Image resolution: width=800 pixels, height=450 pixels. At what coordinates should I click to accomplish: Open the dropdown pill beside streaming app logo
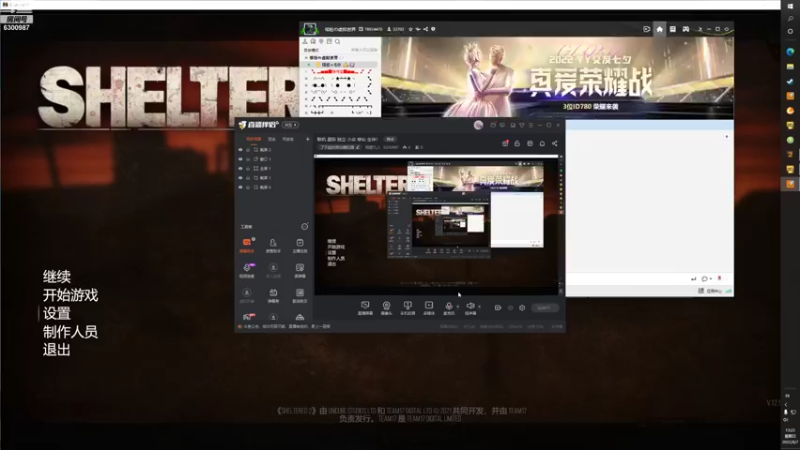pyautogui.click(x=290, y=125)
